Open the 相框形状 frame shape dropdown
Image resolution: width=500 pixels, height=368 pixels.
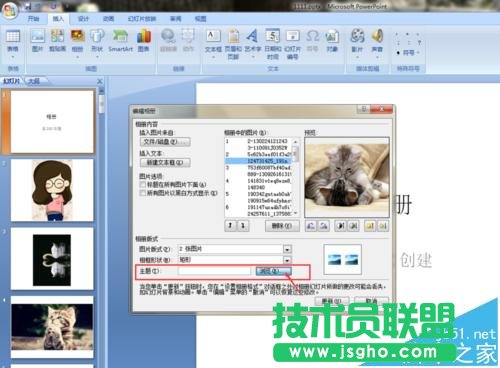click(287, 260)
